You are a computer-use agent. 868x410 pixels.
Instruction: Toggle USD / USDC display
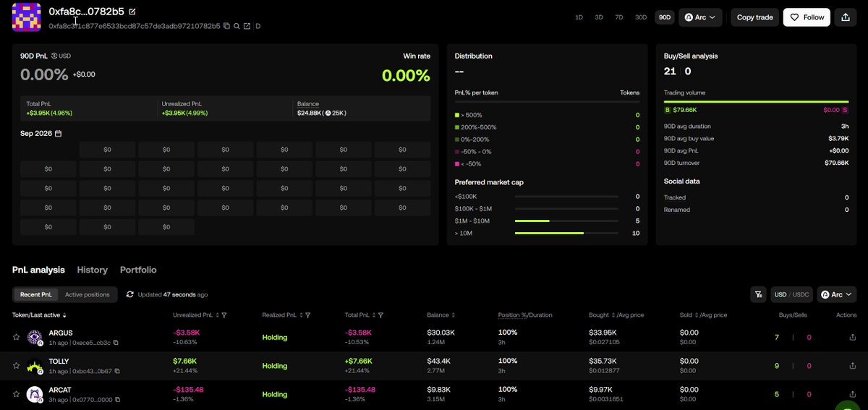click(x=791, y=294)
